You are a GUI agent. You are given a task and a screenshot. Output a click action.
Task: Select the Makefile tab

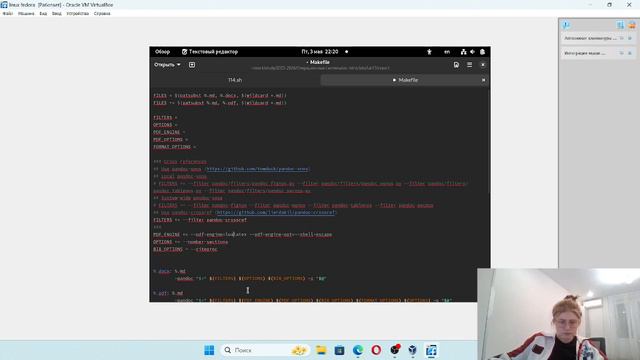405,80
